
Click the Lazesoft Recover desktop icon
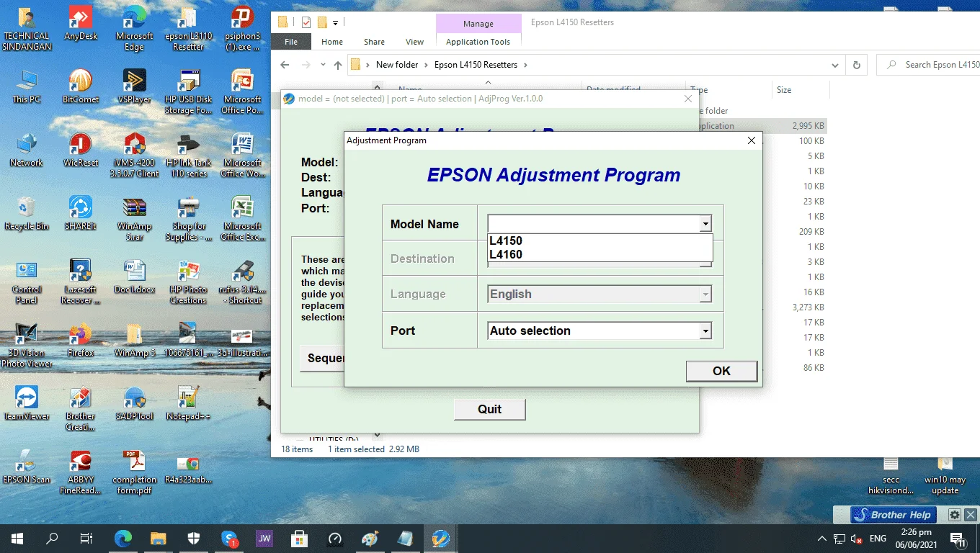(x=80, y=282)
